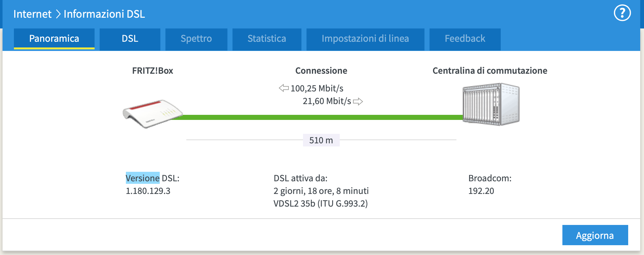Click the 100,25 Mbit/s downstream value

click(x=317, y=88)
